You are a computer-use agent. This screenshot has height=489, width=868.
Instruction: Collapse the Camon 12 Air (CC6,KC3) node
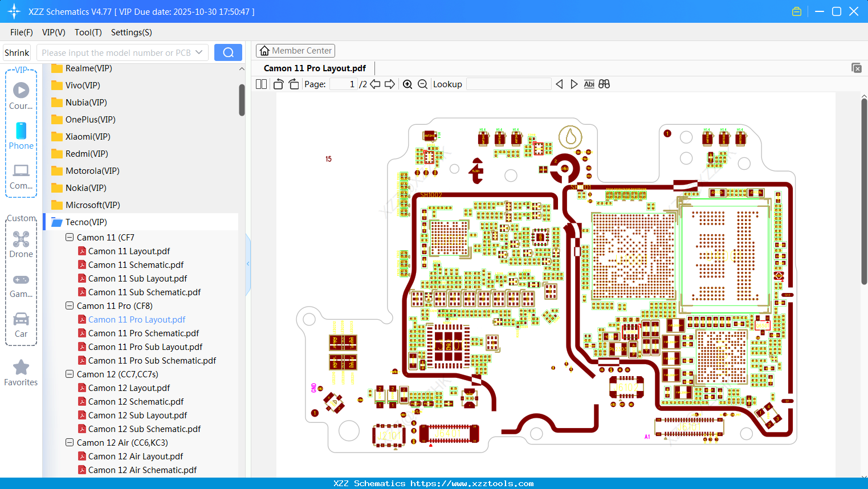pyautogui.click(x=70, y=442)
